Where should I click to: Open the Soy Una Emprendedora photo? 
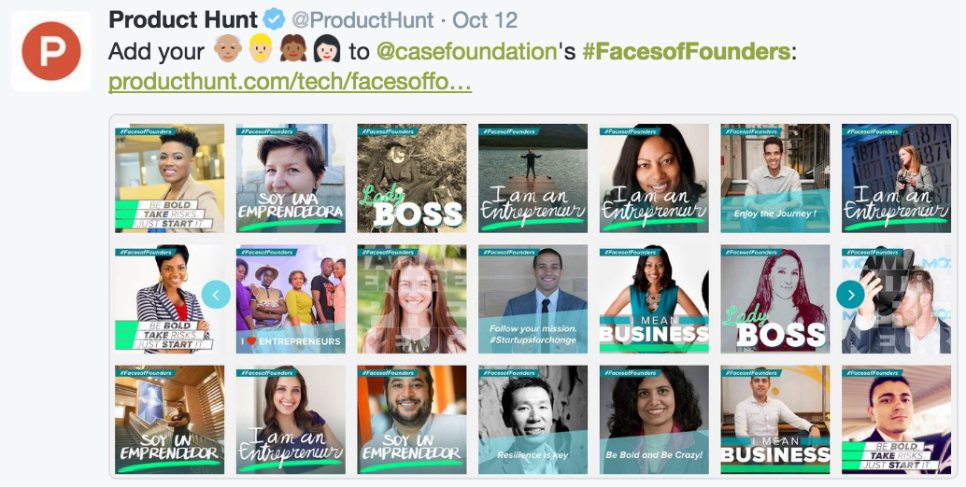point(291,178)
